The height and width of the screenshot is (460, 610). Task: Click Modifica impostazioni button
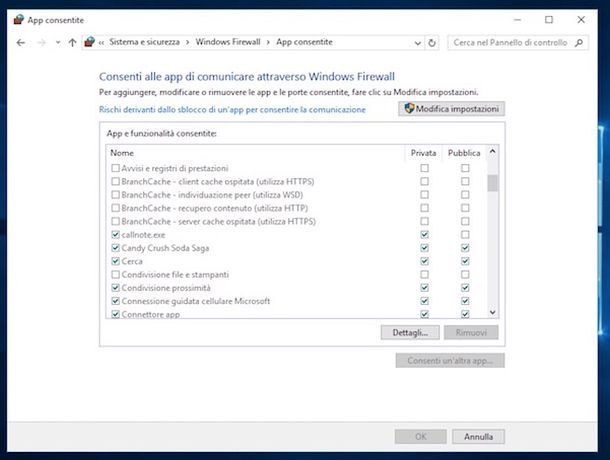coord(451,109)
